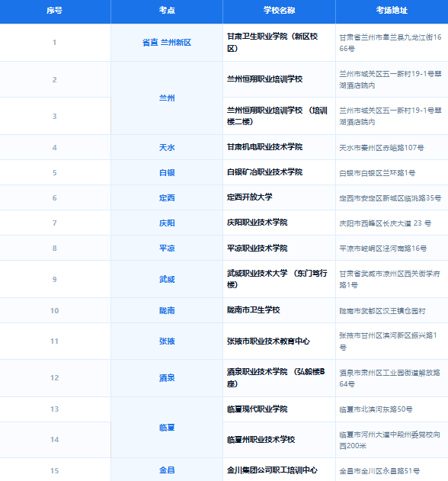
Task: Select school 陇南市卫生学校
Action: 253,310
